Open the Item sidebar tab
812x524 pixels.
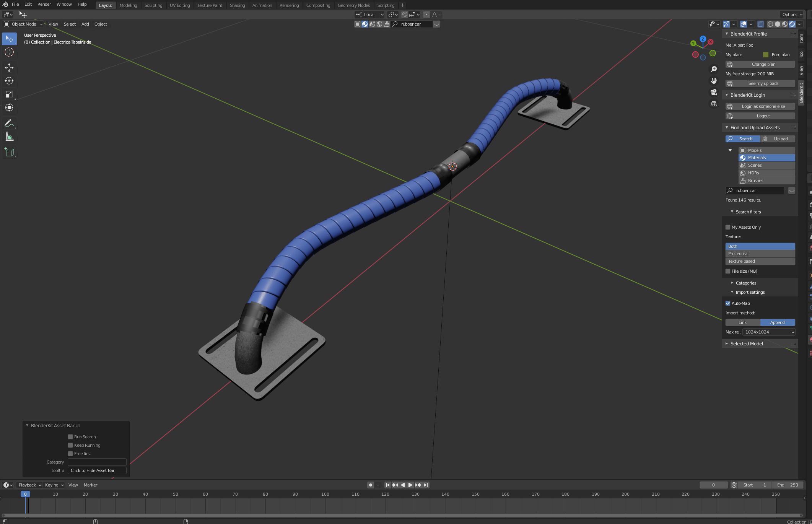801,38
